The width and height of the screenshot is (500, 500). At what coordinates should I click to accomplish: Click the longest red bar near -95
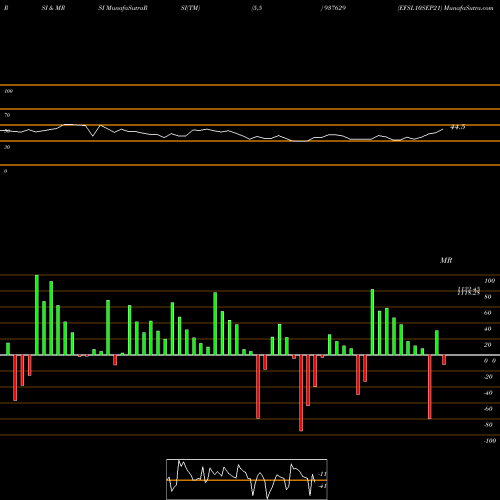(x=301, y=393)
